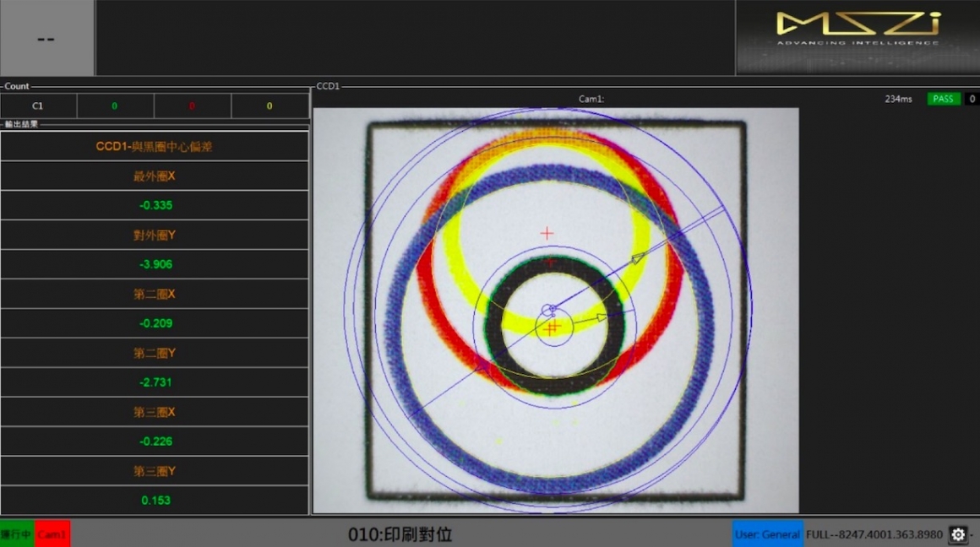Click the 第三圈Y label
The height and width of the screenshot is (547, 980).
[155, 471]
